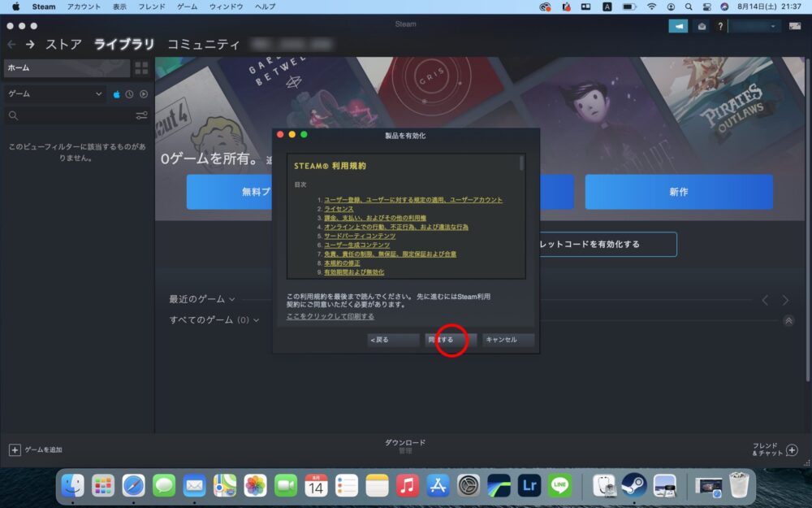Open the ライセンス agreement link

(x=339, y=209)
